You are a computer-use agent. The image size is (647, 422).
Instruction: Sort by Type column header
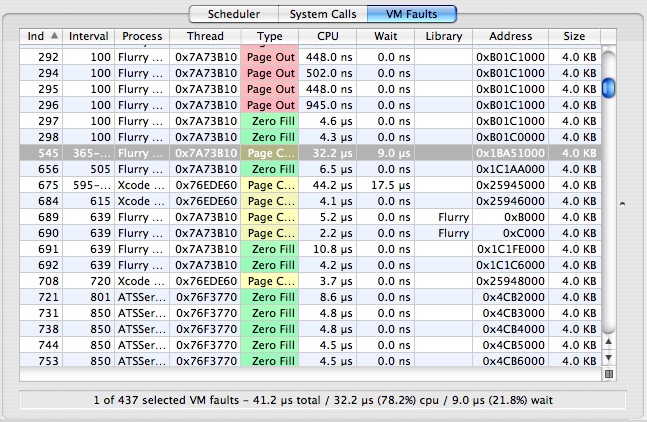pos(270,36)
